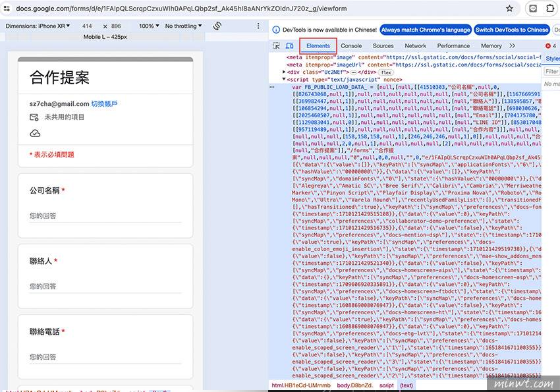
Task: Click the Styles Filter input
Action: pos(551,72)
